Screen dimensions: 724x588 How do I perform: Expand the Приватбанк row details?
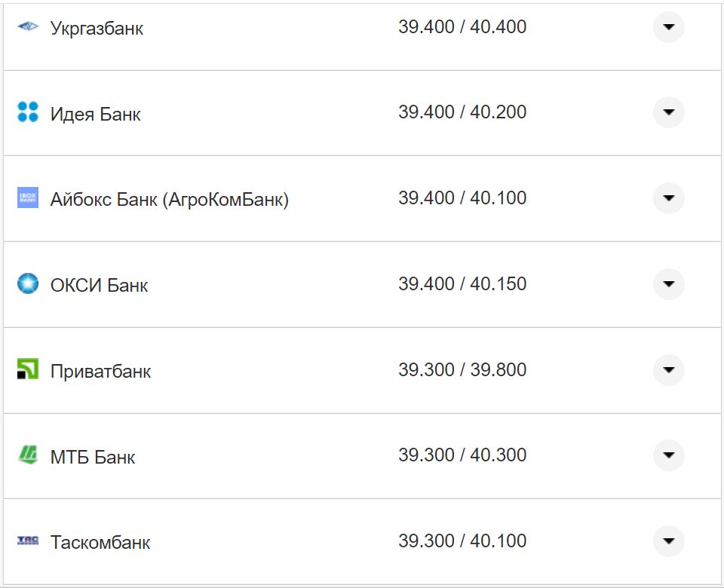click(668, 370)
